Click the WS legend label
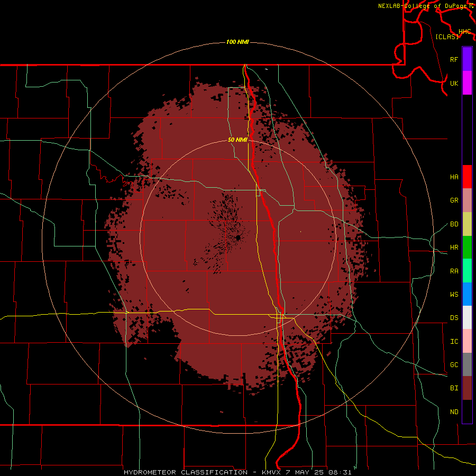This screenshot has width=476, height=476. 454,295
